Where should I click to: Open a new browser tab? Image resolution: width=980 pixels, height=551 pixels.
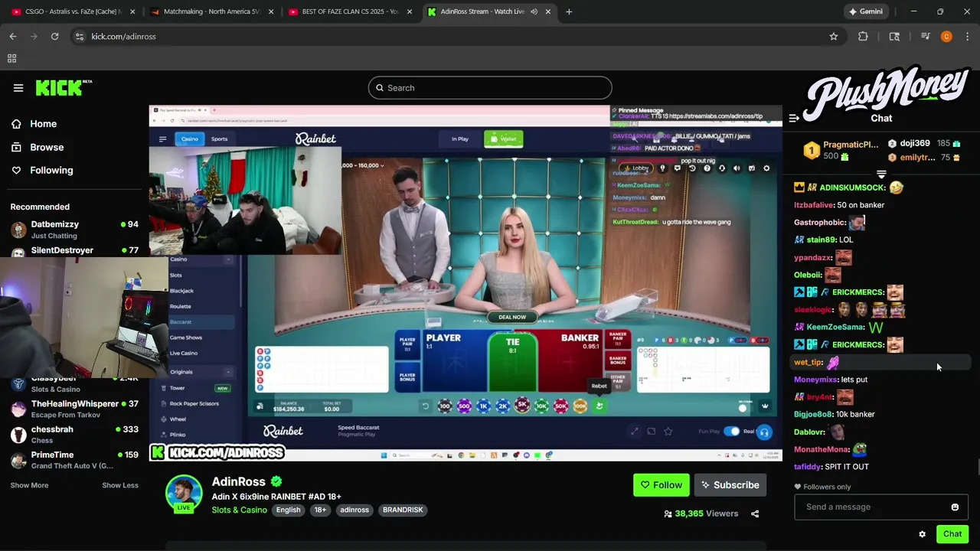click(568, 11)
